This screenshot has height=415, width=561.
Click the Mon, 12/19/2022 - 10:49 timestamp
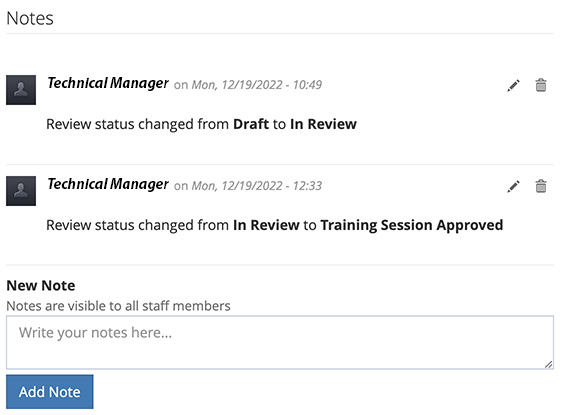(257, 85)
